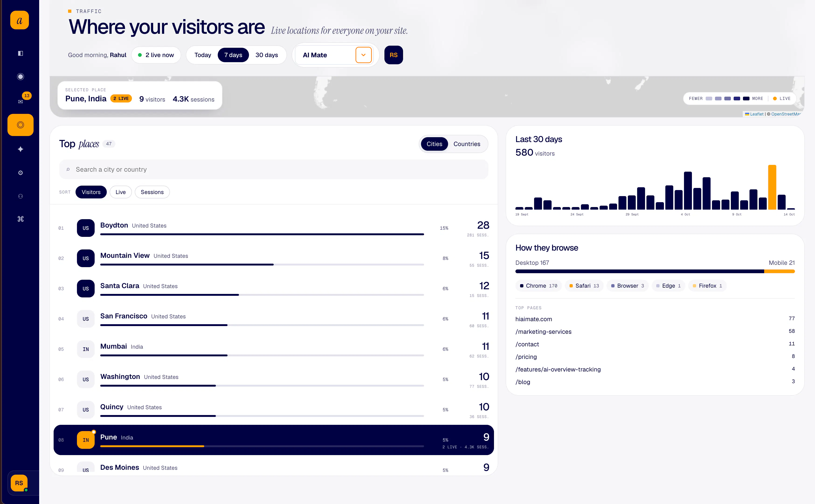The height and width of the screenshot is (504, 815).
Task: Focus the city or country search field
Action: click(x=273, y=169)
